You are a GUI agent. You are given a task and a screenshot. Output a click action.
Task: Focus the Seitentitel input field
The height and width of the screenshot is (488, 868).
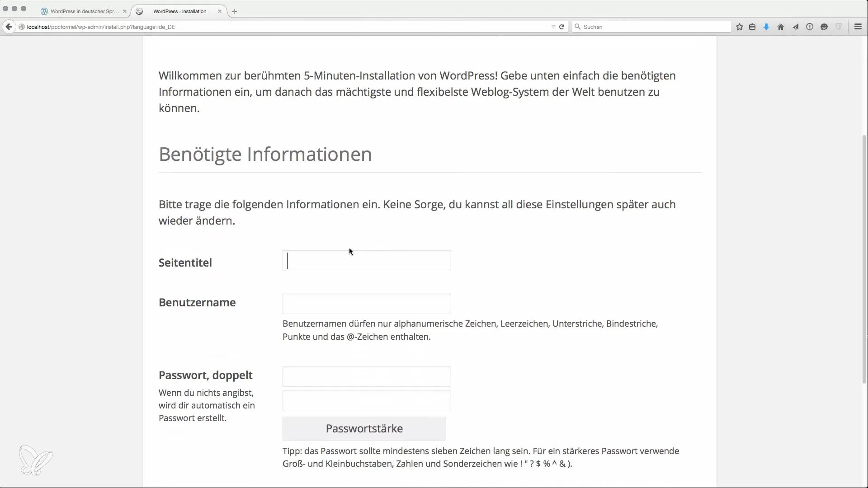(367, 261)
